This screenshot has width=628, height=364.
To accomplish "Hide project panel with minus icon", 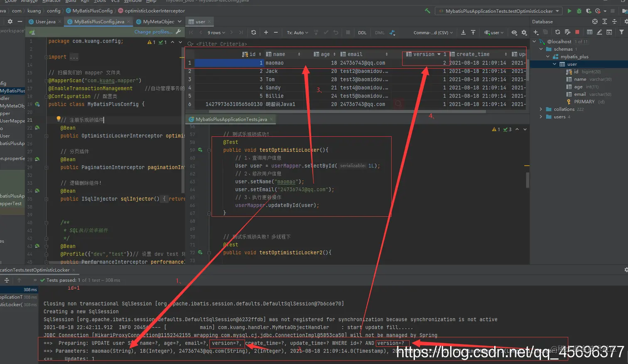I will 20,22.
